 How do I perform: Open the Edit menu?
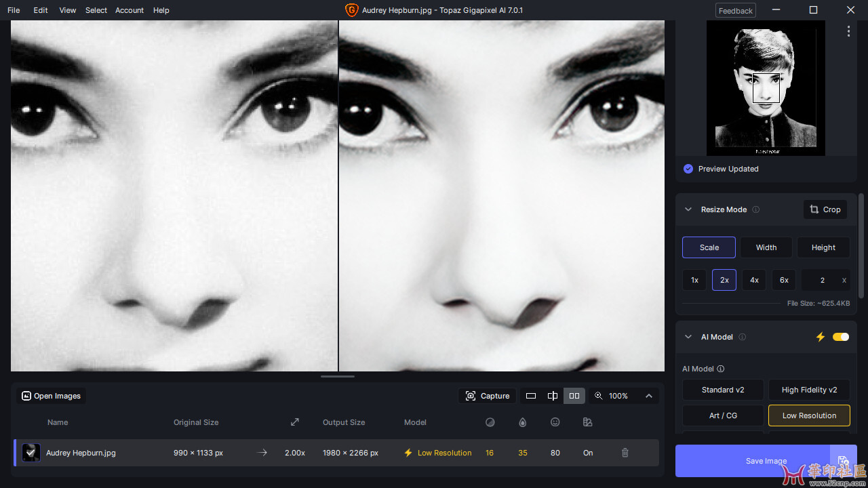[x=41, y=10]
